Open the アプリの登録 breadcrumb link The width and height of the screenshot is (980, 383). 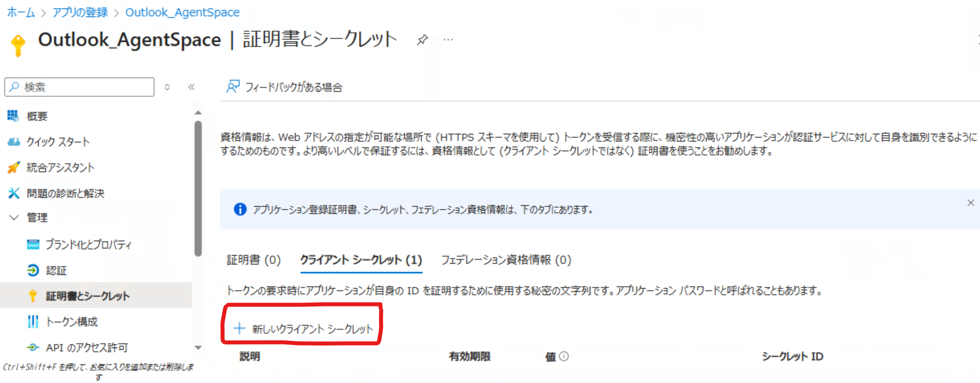coord(80,12)
